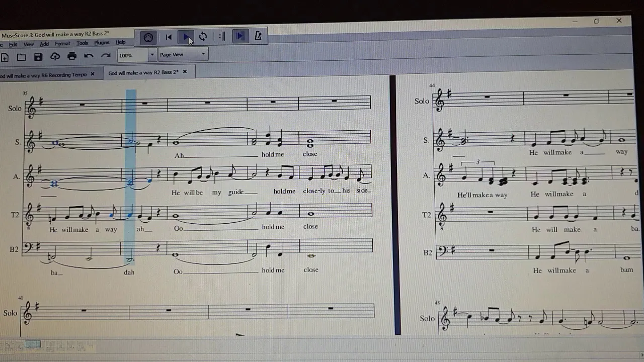Open the Format menu
Image resolution: width=644 pixels, height=362 pixels.
tap(62, 44)
